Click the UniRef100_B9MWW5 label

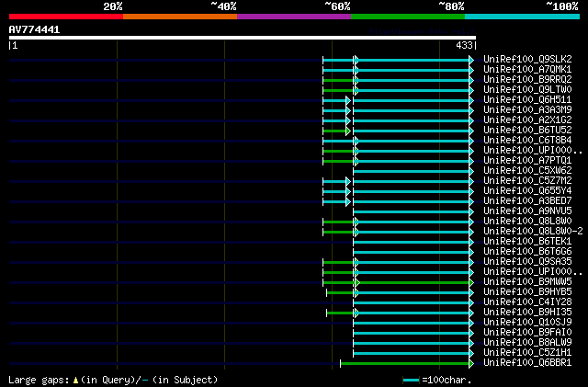point(527,282)
